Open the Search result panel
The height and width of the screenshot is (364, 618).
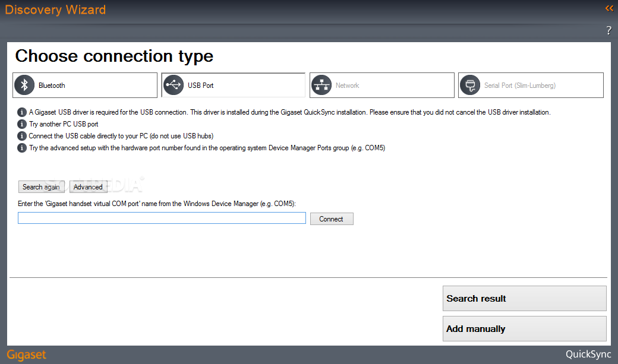pos(525,299)
